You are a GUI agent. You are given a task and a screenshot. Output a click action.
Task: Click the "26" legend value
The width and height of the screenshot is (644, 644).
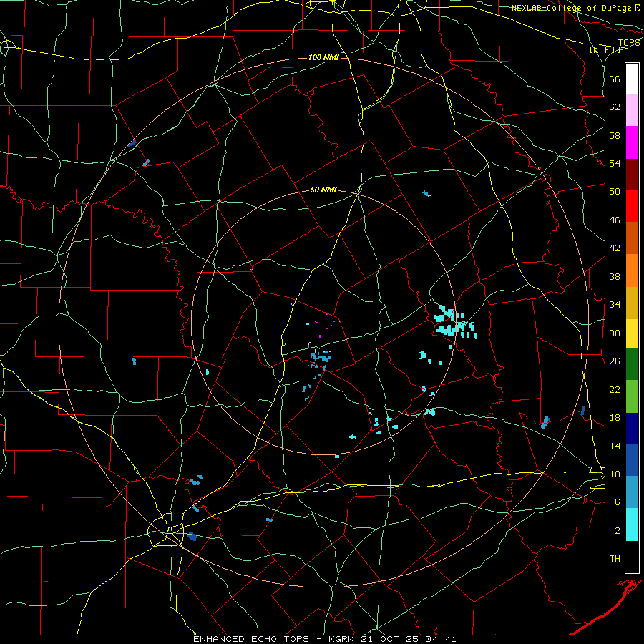point(615,361)
